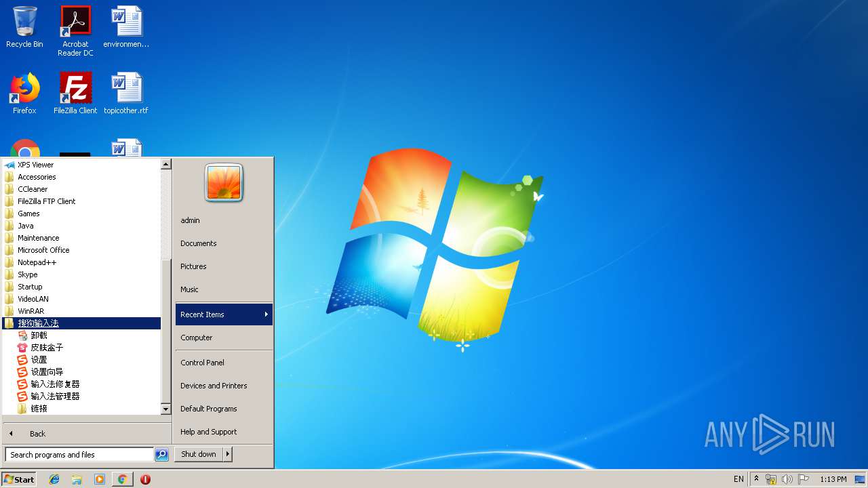Viewport: 868px width, 488px height.
Task: Open XPS Viewer from the programs list
Action: [x=81, y=165]
